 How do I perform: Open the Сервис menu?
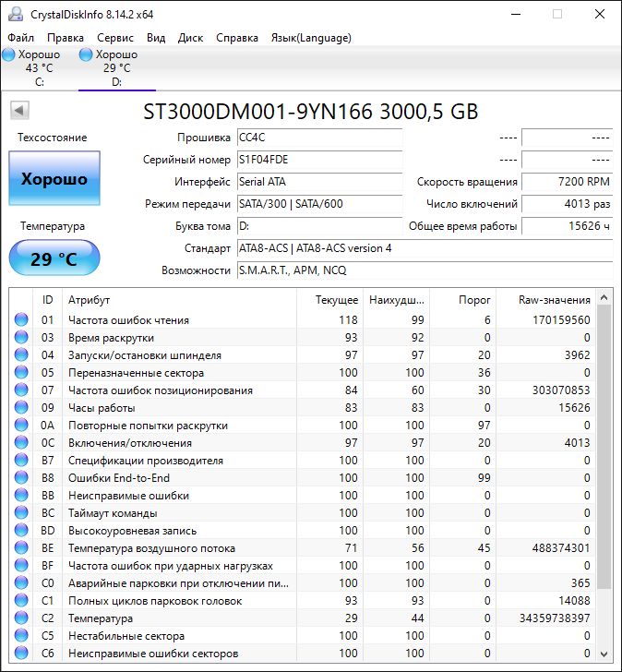coord(114,38)
